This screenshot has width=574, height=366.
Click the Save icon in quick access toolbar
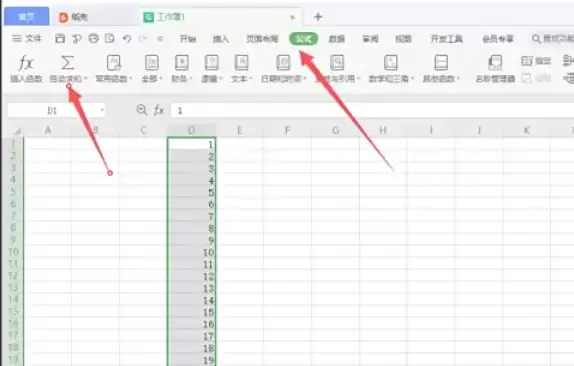click(60, 38)
